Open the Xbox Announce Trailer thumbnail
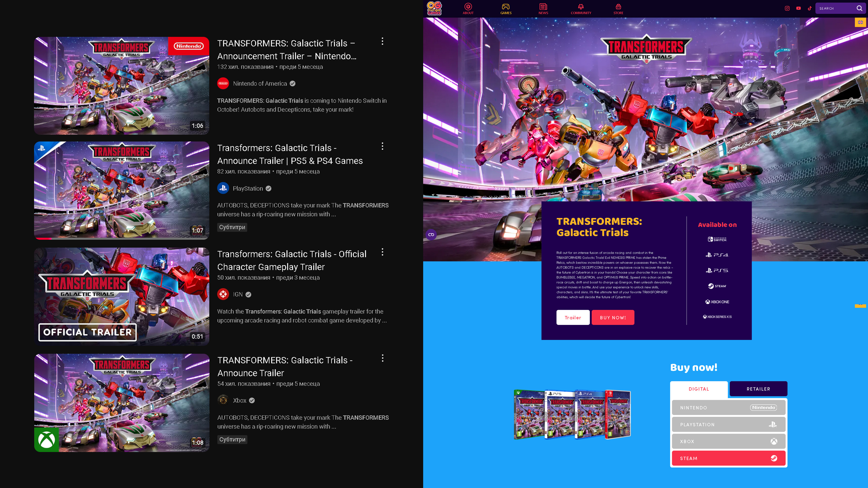 (x=122, y=402)
